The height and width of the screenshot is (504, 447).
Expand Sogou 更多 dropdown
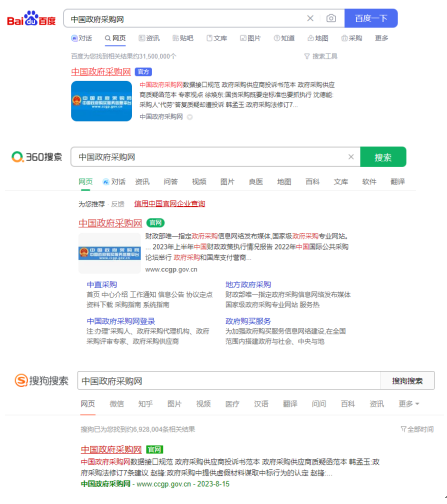coord(409,404)
